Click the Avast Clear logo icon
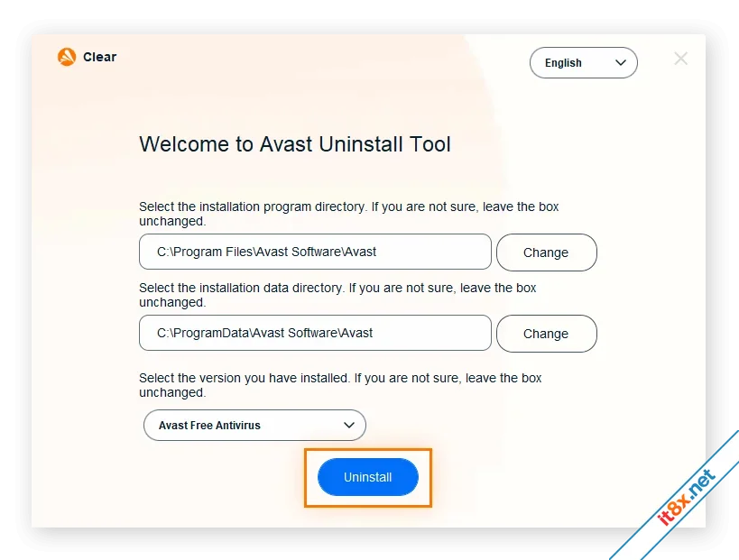Viewport: 739px width, 560px height. click(67, 57)
